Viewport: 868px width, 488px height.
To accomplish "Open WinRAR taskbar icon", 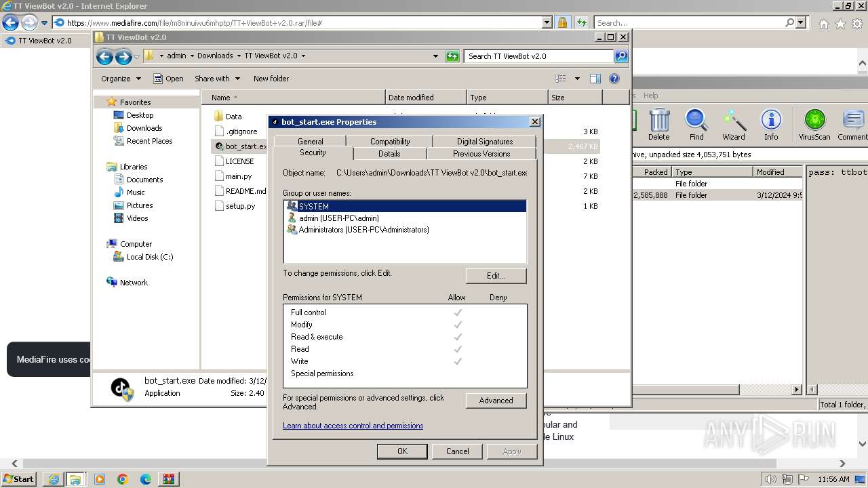I will click(x=168, y=479).
